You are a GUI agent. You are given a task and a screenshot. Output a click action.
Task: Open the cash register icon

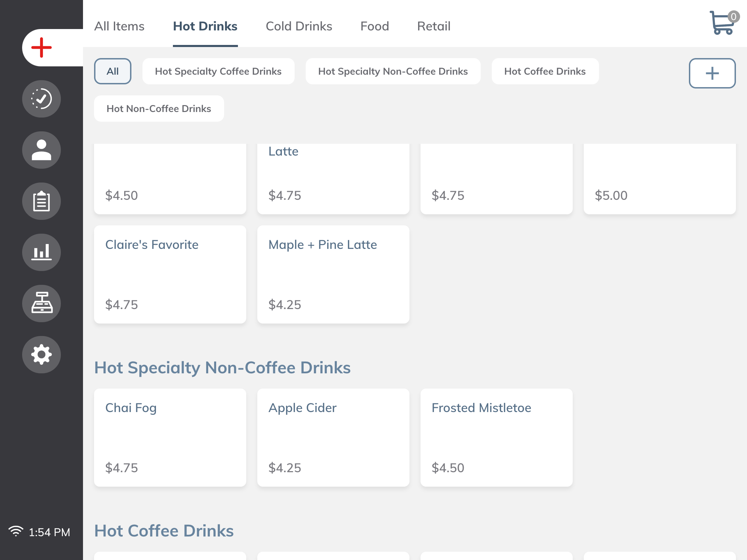click(x=41, y=303)
